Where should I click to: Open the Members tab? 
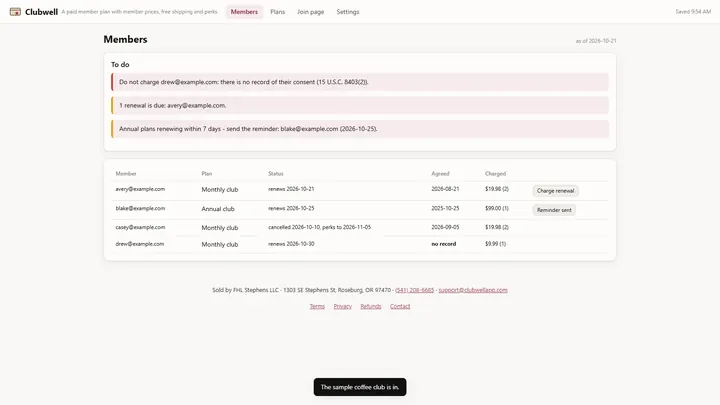click(x=244, y=12)
